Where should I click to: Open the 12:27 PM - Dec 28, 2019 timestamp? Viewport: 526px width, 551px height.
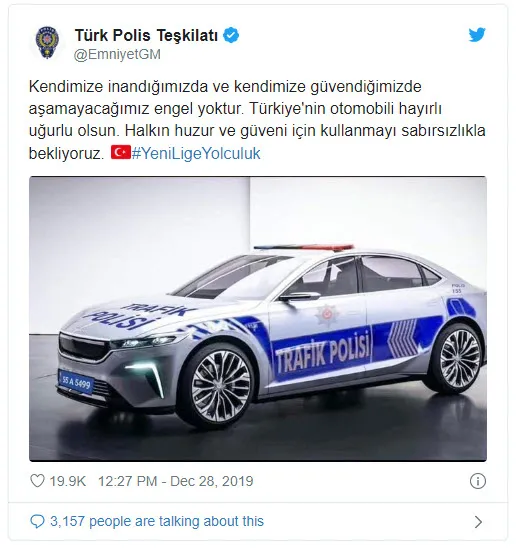tap(175, 481)
